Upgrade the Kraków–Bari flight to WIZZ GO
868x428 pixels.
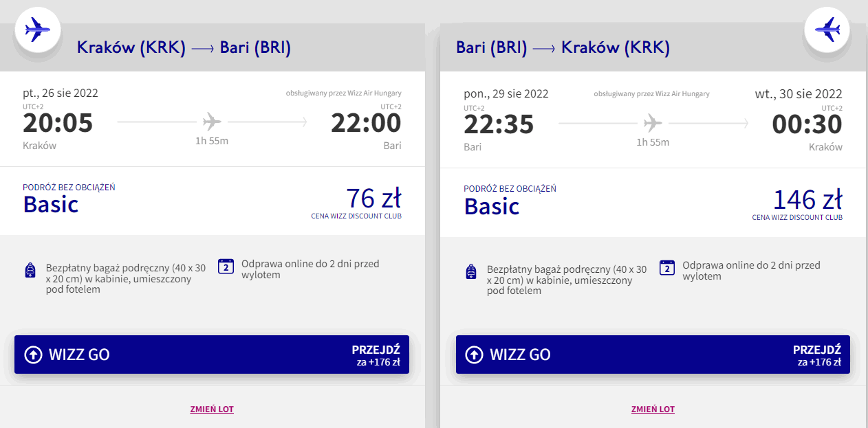(x=211, y=354)
